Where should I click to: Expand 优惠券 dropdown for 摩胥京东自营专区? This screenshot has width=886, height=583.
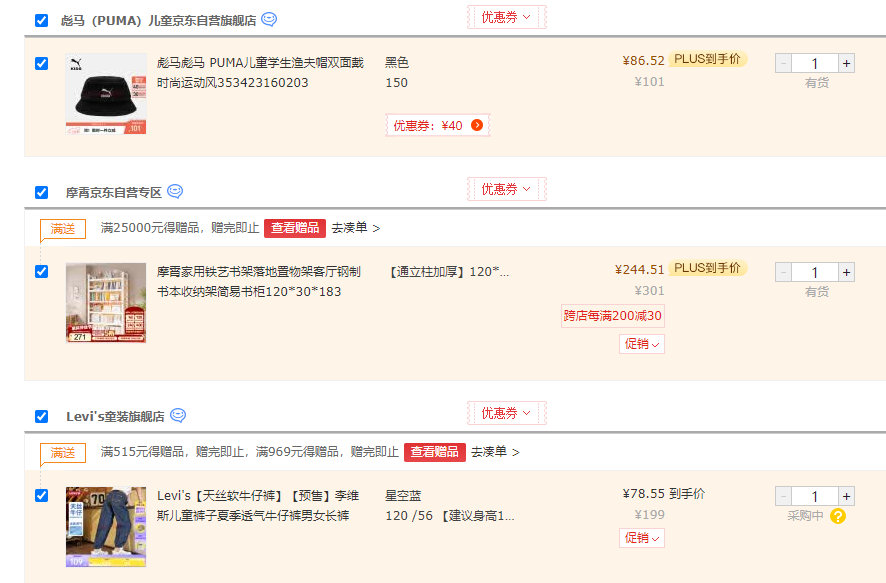tap(506, 189)
